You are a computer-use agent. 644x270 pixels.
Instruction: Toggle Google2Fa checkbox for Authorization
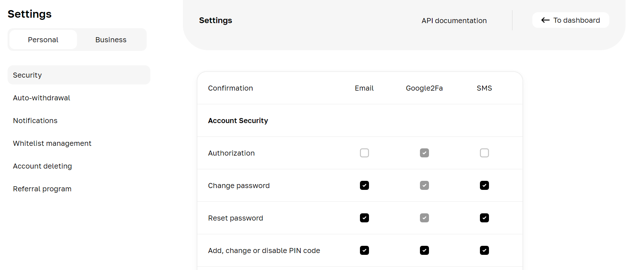point(424,153)
